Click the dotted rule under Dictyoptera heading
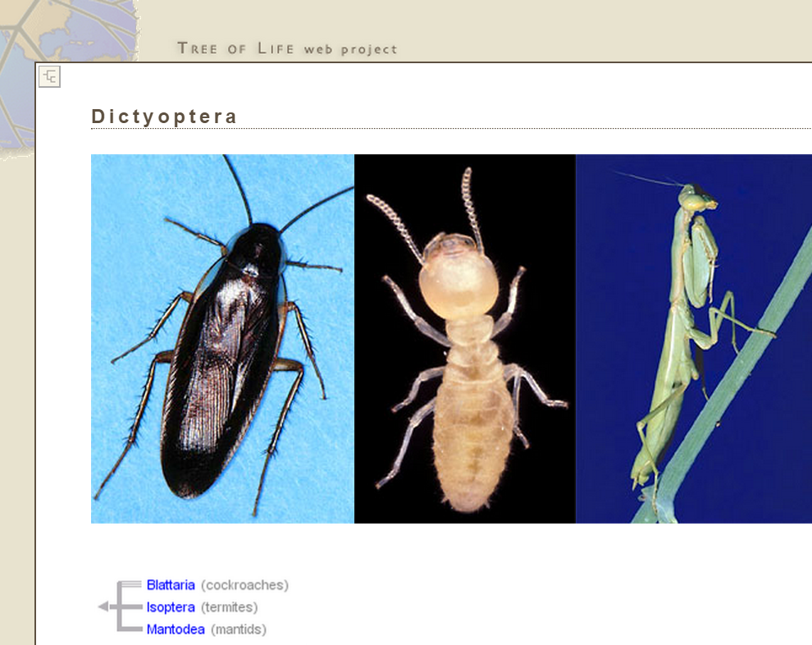The image size is (812, 645). 451,129
